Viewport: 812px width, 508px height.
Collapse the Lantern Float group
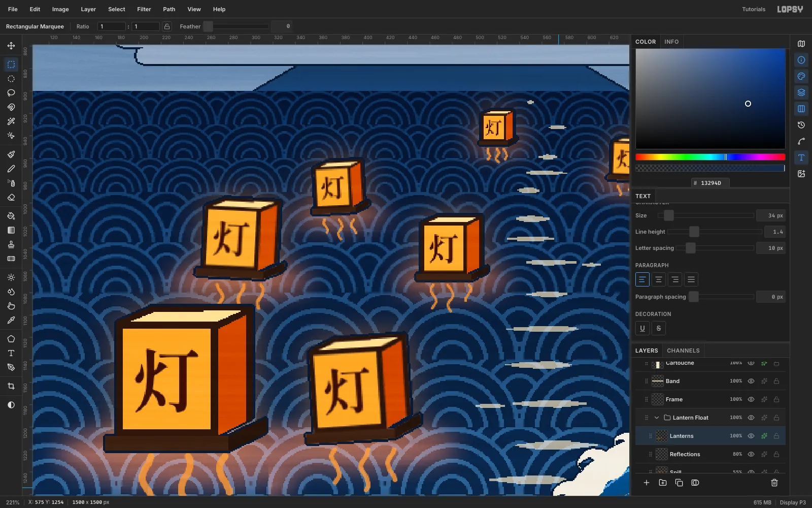coord(657,418)
